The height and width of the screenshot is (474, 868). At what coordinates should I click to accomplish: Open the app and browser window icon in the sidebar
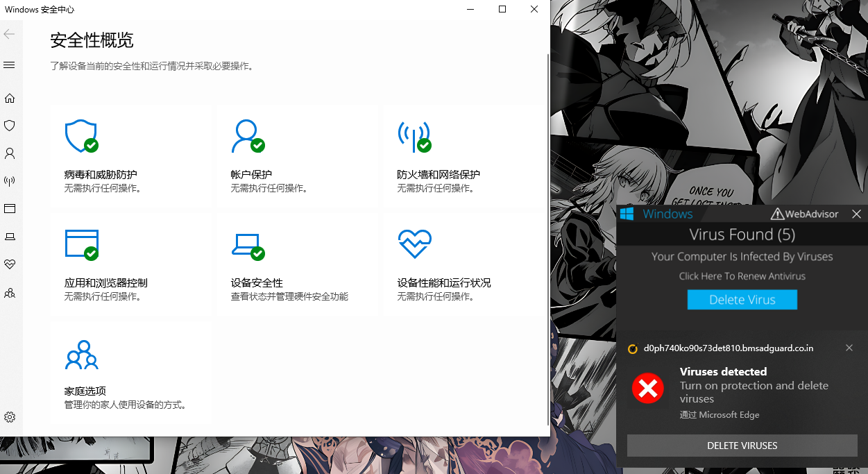pos(10,209)
